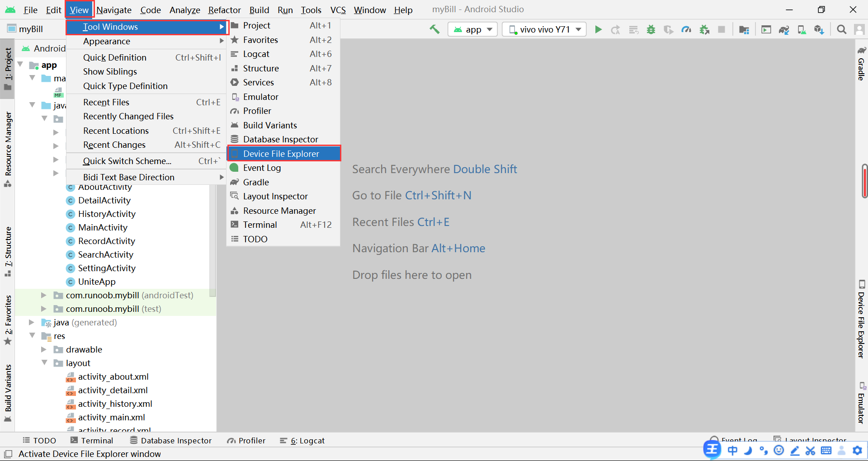Viewport: 868px width, 461px height.
Task: Click the user account avatar icon
Action: tap(859, 30)
